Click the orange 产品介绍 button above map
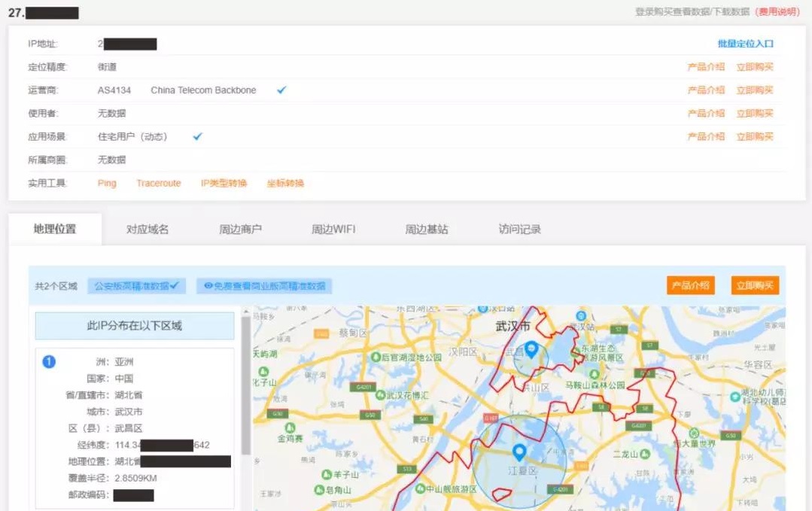This screenshot has height=511, width=812. point(690,285)
